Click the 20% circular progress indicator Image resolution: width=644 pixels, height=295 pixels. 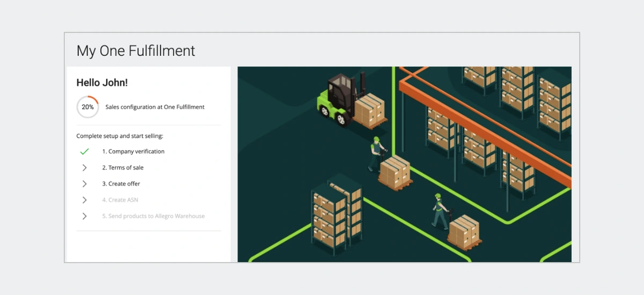(87, 107)
